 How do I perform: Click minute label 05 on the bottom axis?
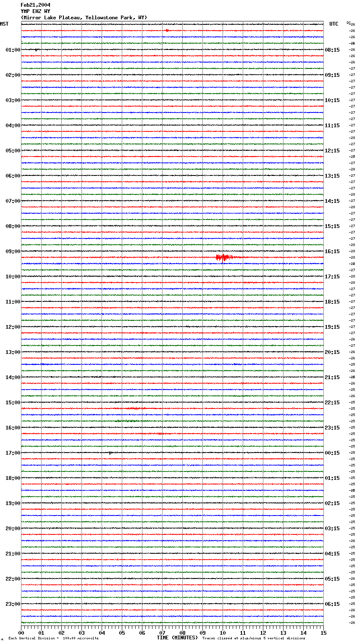pos(122,633)
